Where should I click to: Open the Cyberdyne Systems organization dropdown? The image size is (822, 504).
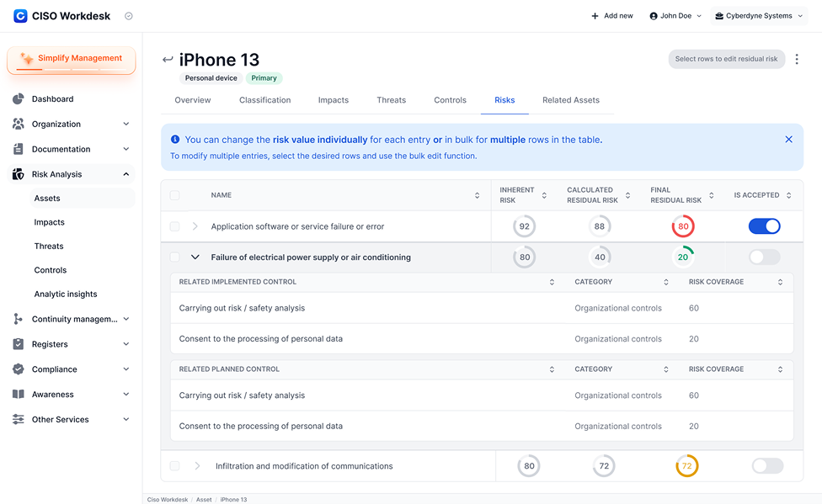(759, 16)
